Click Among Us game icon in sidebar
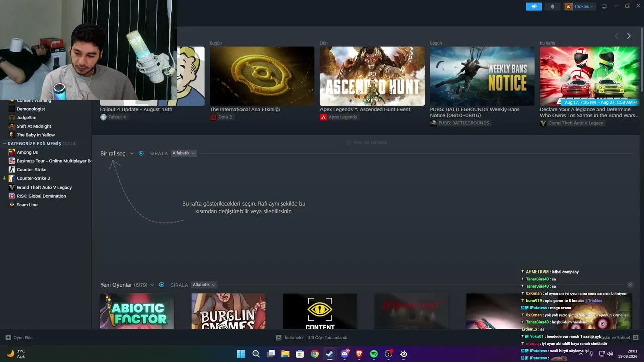This screenshot has width=644, height=362. point(12,152)
